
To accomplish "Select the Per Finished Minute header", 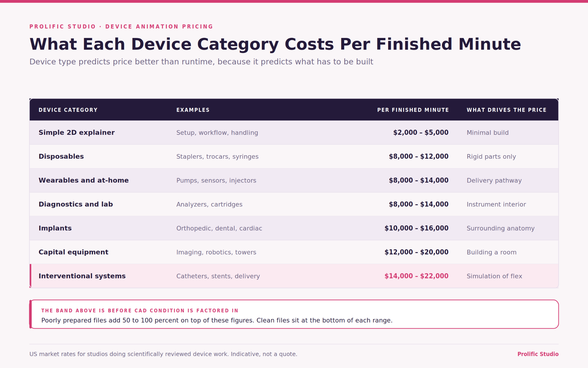I will click(x=413, y=110).
